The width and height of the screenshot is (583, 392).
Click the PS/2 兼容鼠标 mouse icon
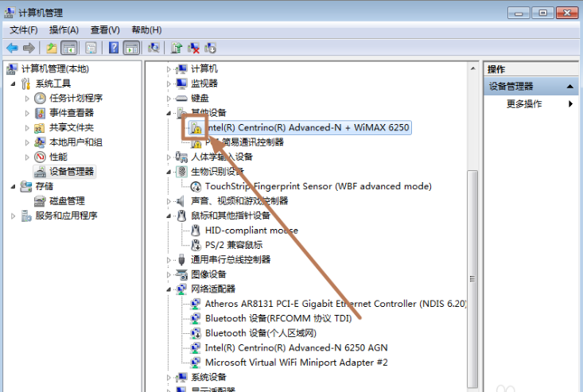click(196, 245)
